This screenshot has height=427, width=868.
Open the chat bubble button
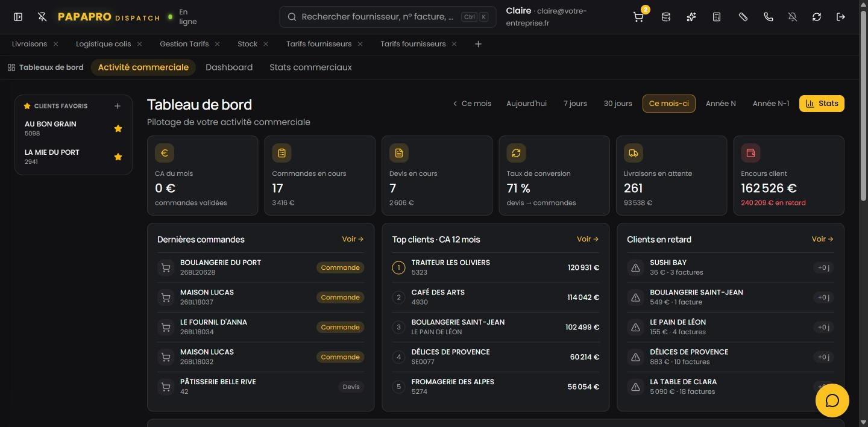(x=832, y=401)
